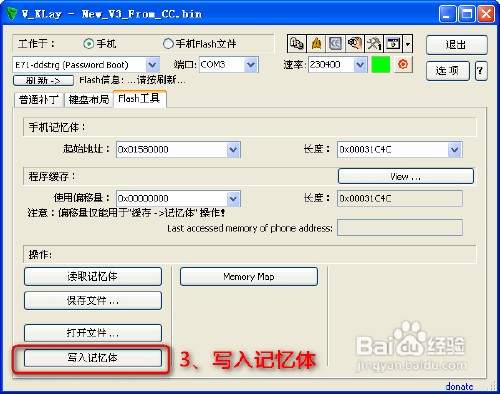
Task: Switch to the 普通补丁 tab
Action: pos(39,100)
